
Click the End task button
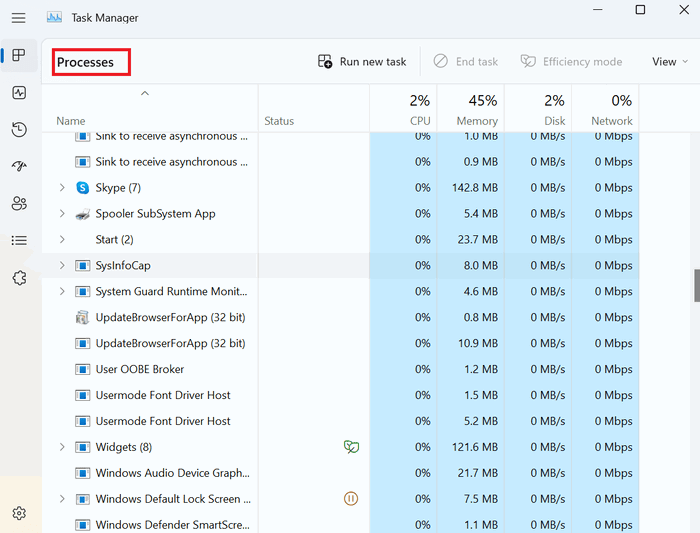point(466,62)
